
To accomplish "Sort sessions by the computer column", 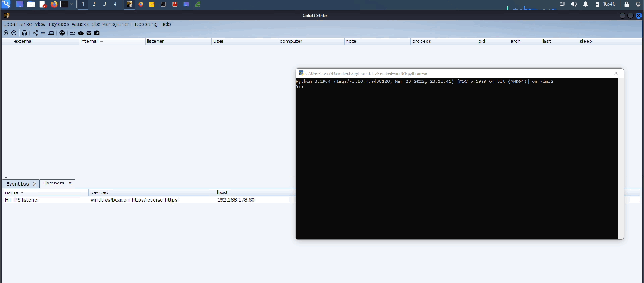I will click(x=311, y=41).
